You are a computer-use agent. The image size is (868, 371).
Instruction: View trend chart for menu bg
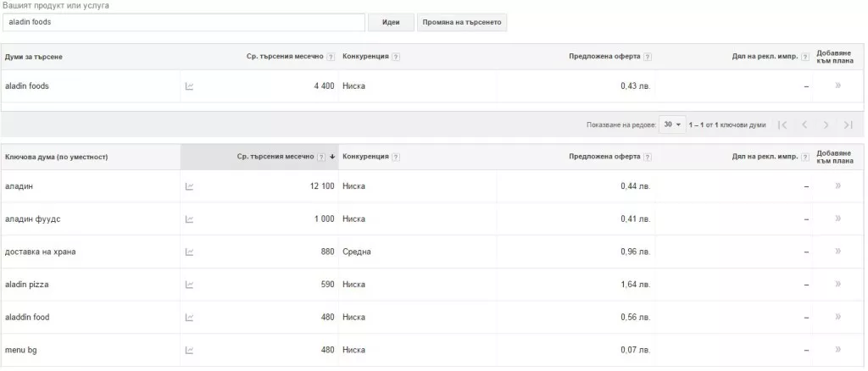[x=189, y=350]
